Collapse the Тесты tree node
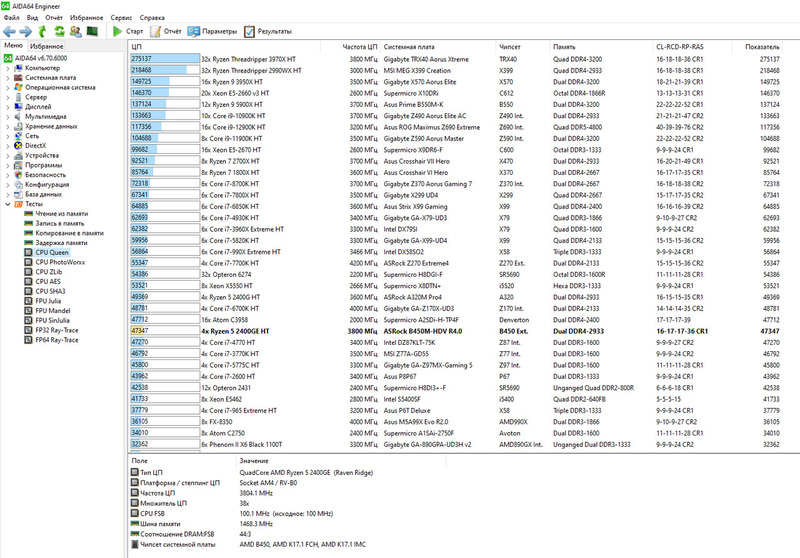The height and width of the screenshot is (558, 800). tap(8, 204)
